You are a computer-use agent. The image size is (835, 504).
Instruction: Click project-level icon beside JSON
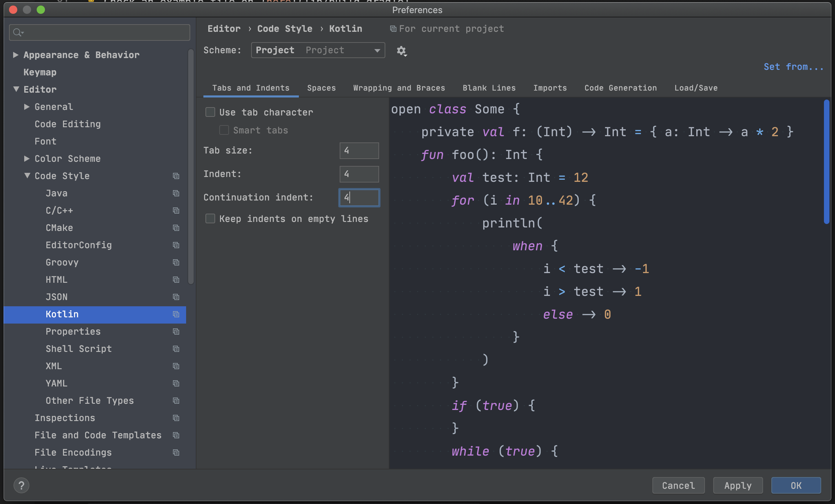pos(176,297)
